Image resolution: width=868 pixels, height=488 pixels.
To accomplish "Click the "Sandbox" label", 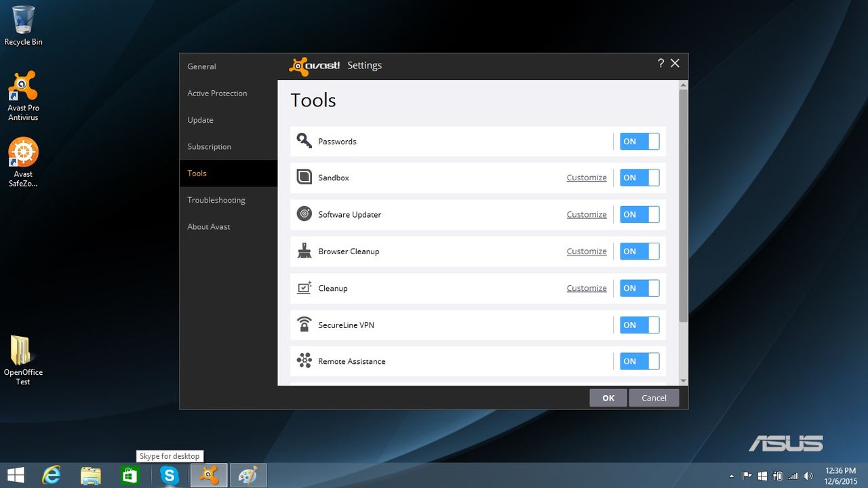I will (x=334, y=178).
